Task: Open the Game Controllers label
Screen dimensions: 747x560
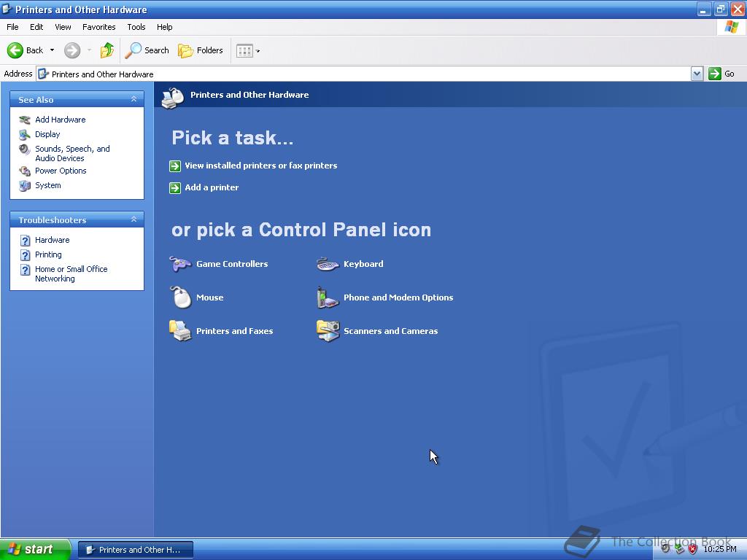Action: click(232, 264)
